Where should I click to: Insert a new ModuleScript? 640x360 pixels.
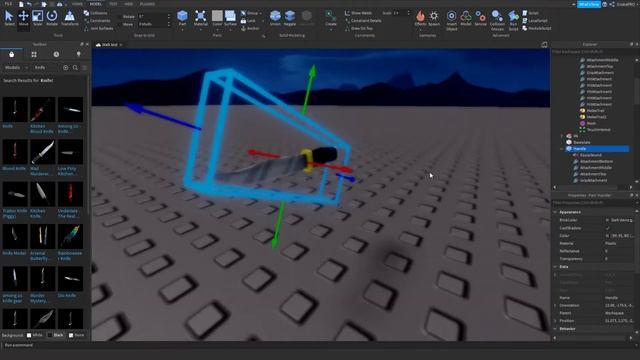pyautogui.click(x=537, y=28)
